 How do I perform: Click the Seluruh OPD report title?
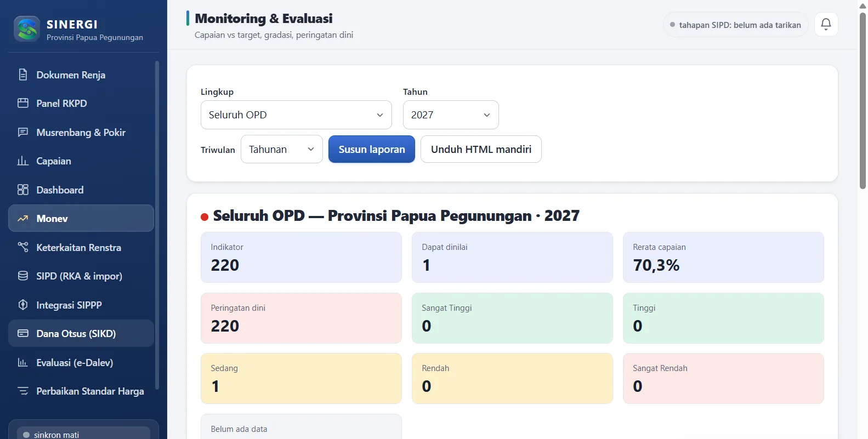396,215
